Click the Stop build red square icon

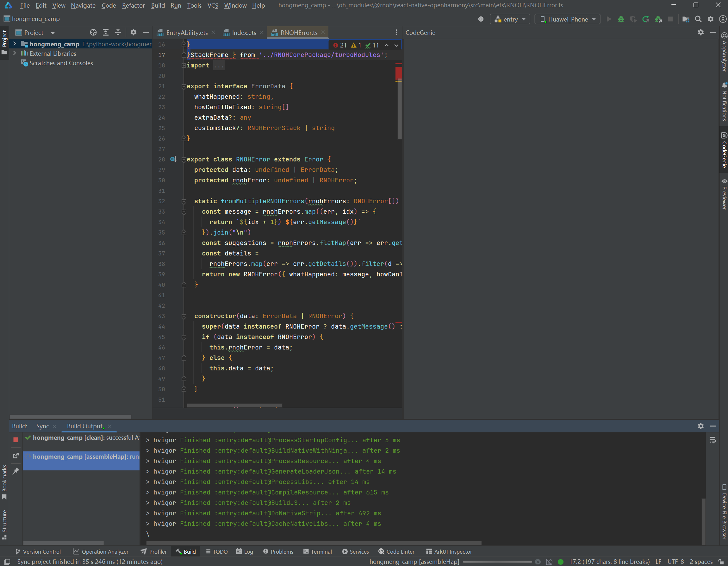(x=16, y=440)
